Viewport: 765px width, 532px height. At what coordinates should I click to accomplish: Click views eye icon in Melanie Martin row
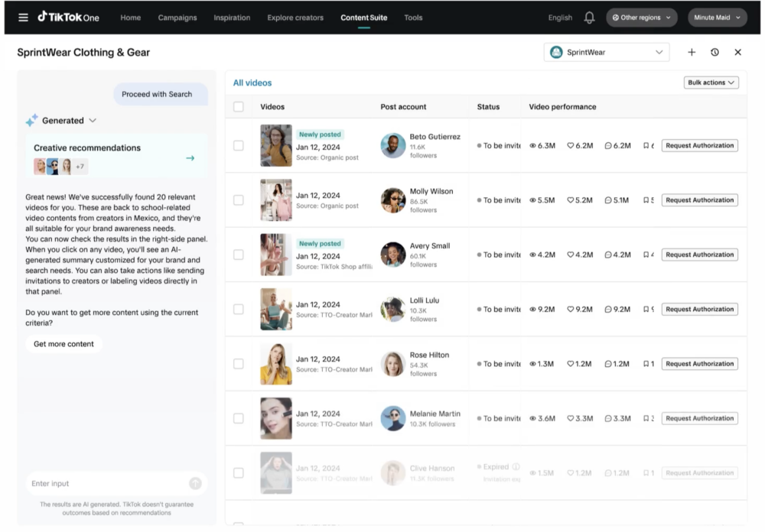(x=532, y=418)
